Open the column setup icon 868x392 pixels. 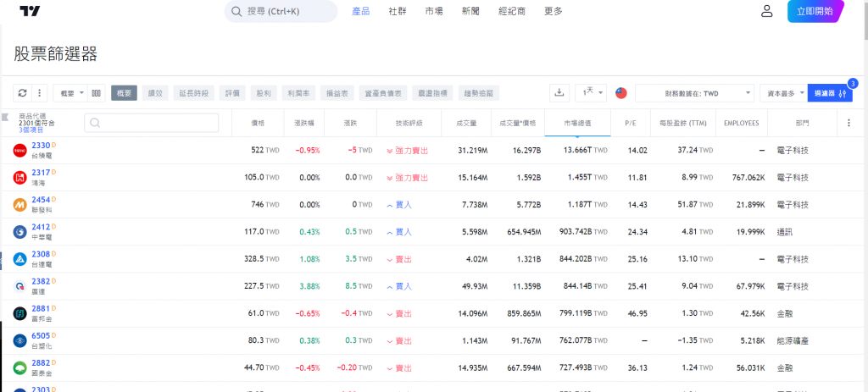[97, 93]
